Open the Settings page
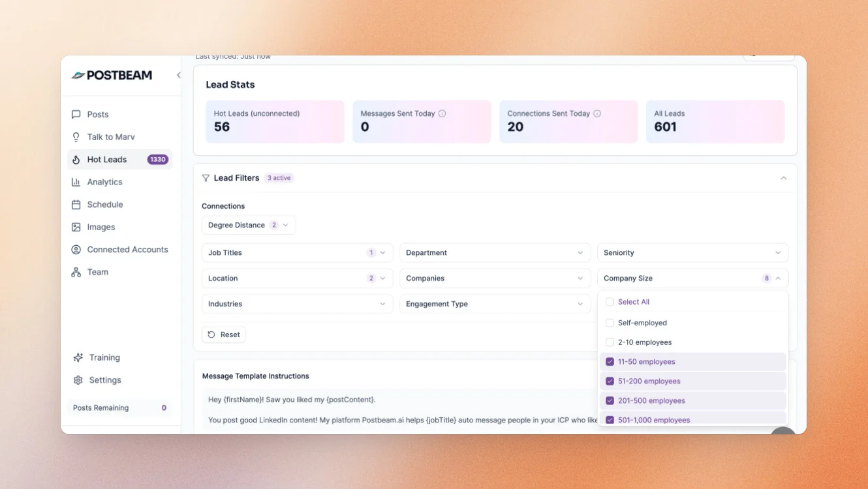The height and width of the screenshot is (489, 868). coord(120,380)
